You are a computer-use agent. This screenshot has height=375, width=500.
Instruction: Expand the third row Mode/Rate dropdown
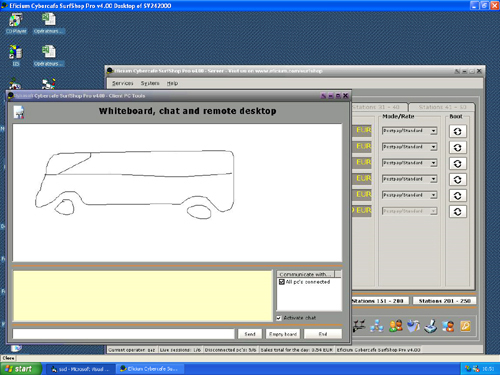[x=433, y=163]
